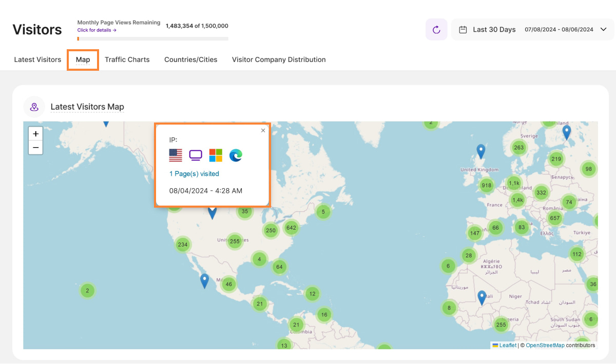Click the OpenStreetMap attribution link

pyautogui.click(x=545, y=345)
